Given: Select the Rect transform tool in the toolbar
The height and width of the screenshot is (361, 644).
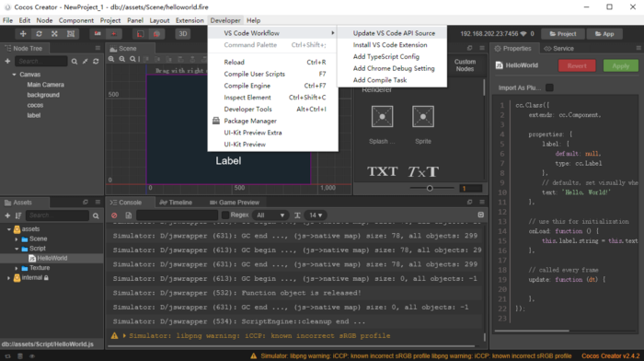Looking at the screenshot, I should coord(71,34).
